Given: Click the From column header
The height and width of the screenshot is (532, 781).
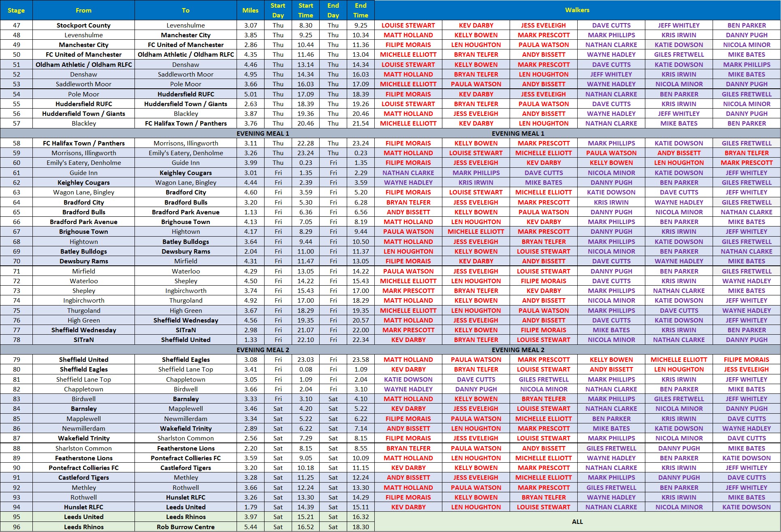Looking at the screenshot, I should pyautogui.click(x=83, y=10).
